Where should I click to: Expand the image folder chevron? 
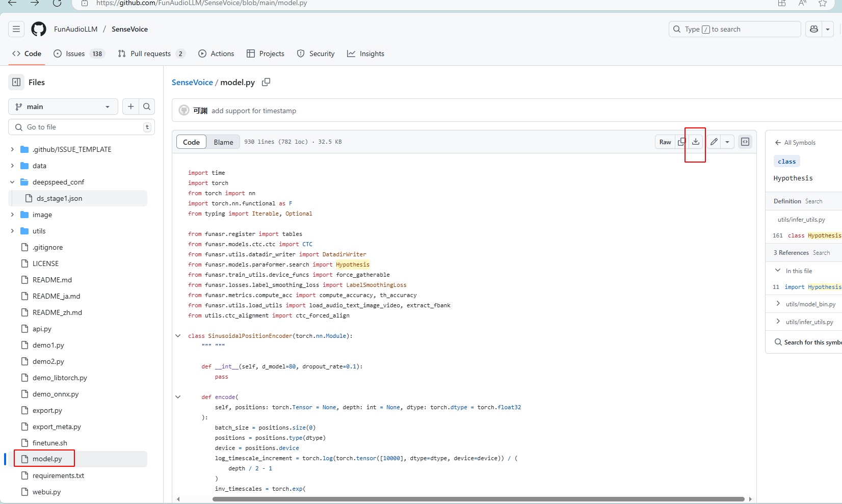pos(12,215)
